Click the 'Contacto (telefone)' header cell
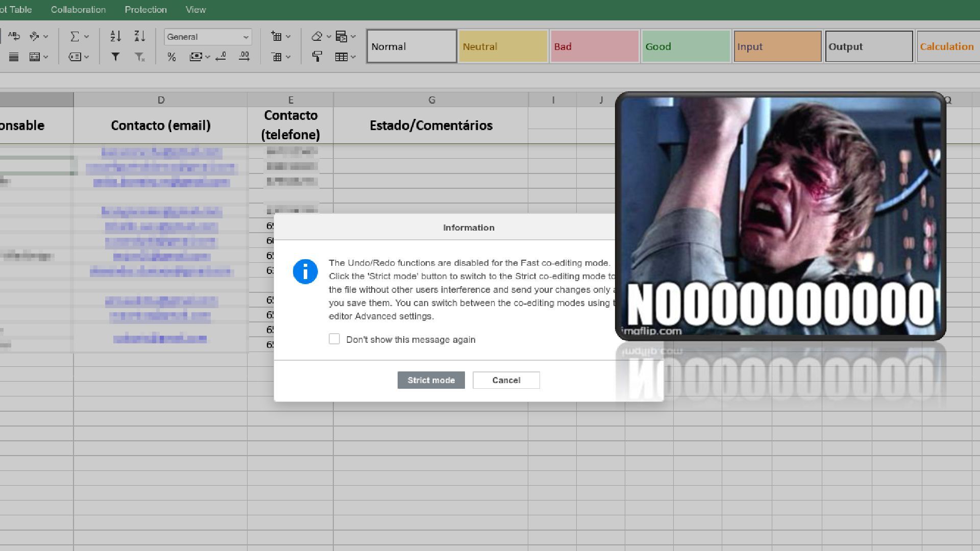 coord(290,126)
